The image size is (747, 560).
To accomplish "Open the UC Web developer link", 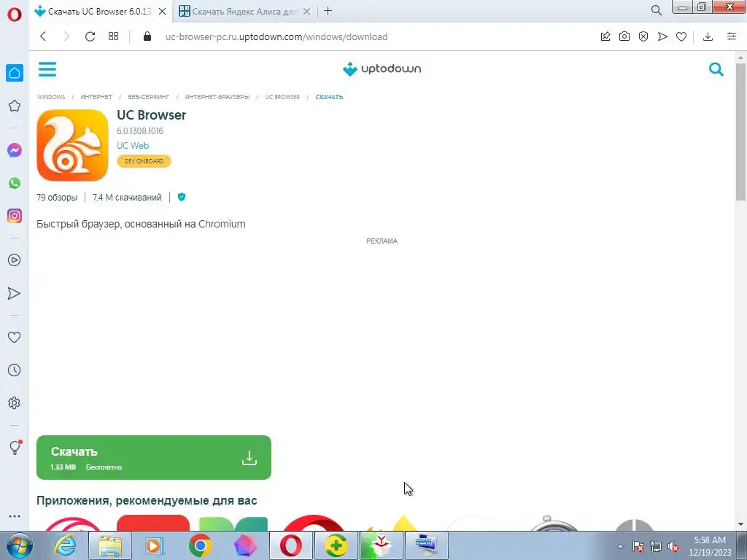I will point(133,146).
